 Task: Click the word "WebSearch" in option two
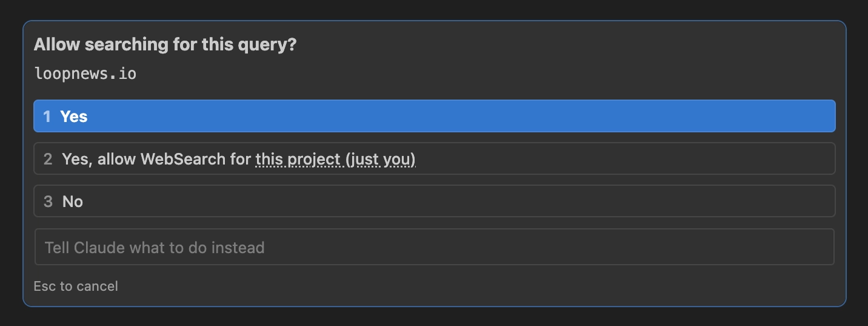(176, 159)
